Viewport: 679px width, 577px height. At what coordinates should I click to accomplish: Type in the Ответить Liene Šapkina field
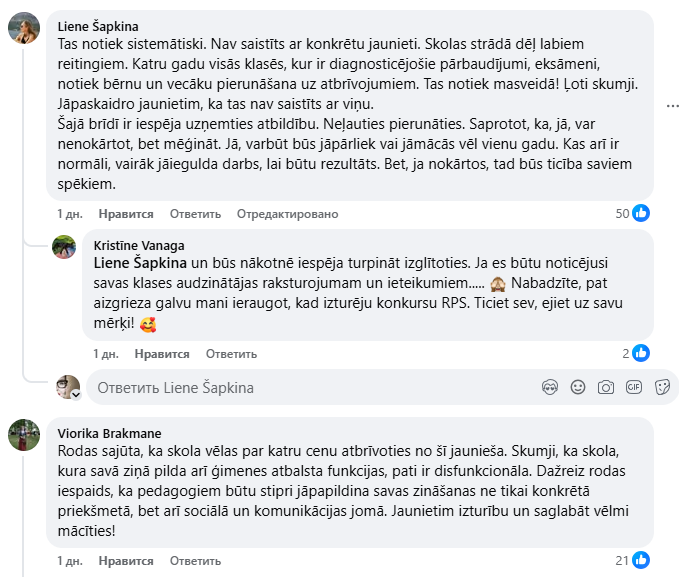pos(300,387)
